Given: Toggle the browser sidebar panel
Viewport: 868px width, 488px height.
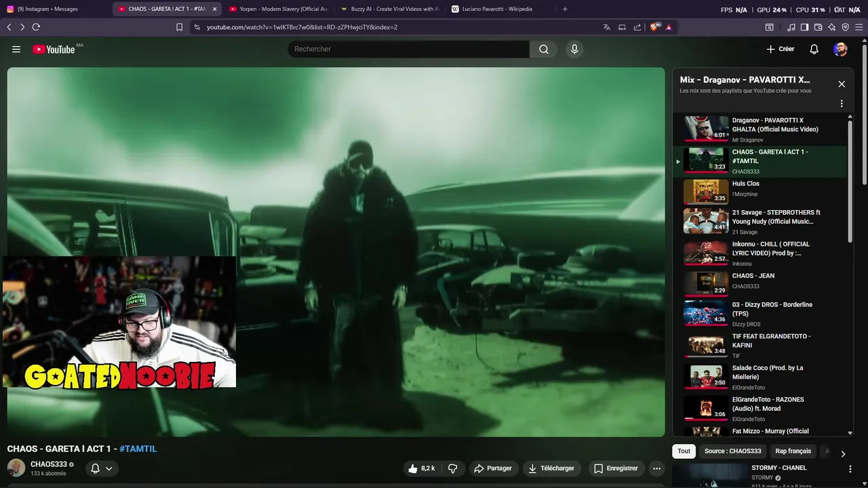Looking at the screenshot, I should point(804,27).
